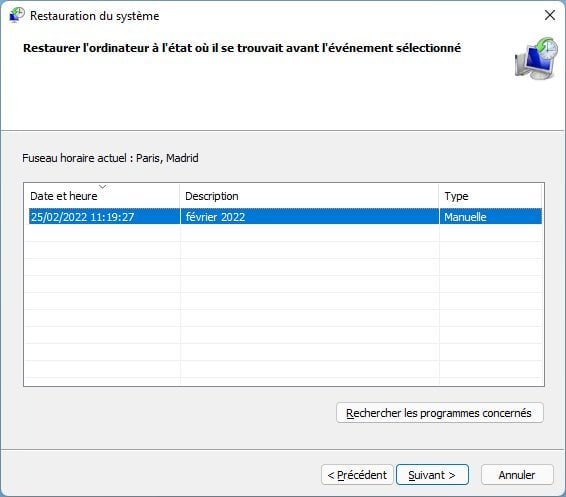Click the sort arrow above Date et heure
Screen dimensions: 566x497
[103, 187]
